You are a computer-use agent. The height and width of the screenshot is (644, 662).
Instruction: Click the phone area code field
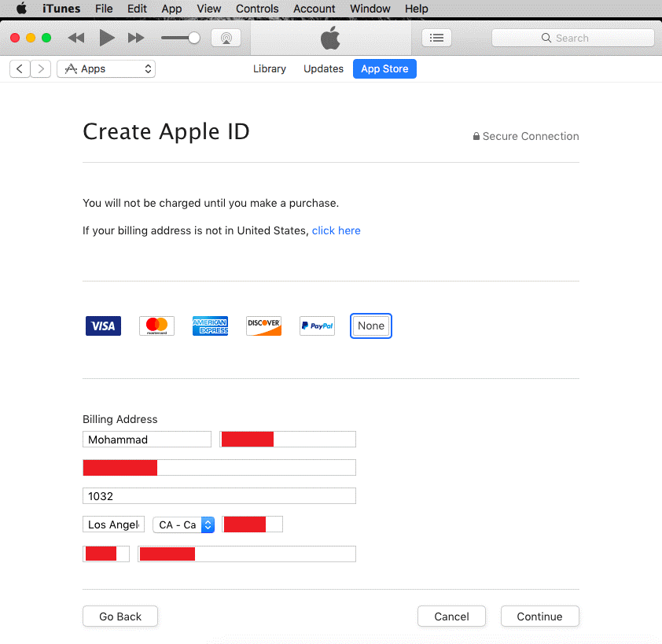(106, 554)
